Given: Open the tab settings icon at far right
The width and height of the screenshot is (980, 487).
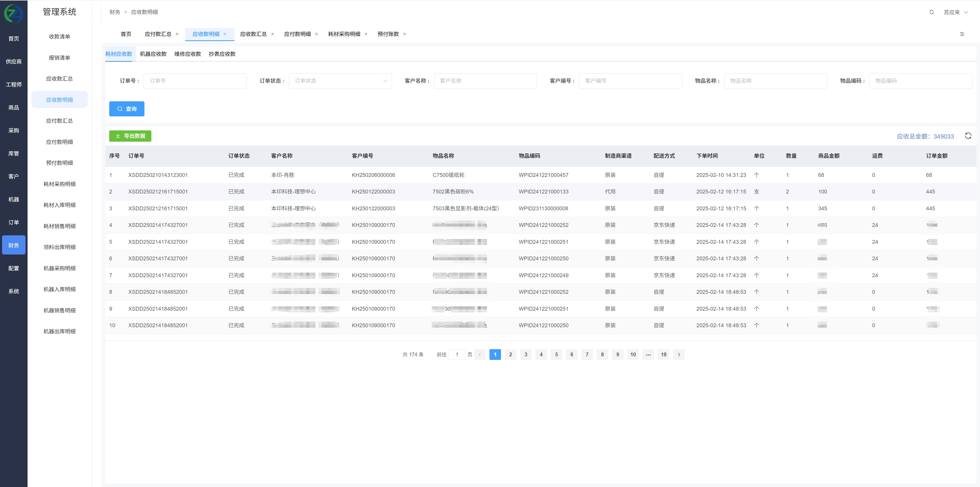Looking at the screenshot, I should [x=962, y=34].
